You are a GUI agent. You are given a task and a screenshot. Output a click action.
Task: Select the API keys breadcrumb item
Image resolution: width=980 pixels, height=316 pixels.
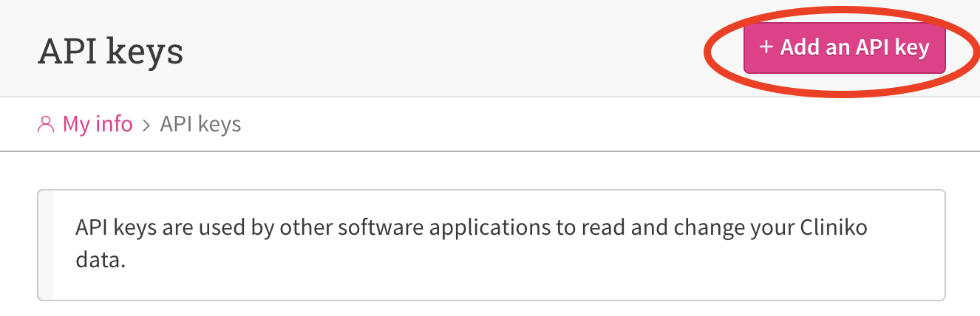201,124
